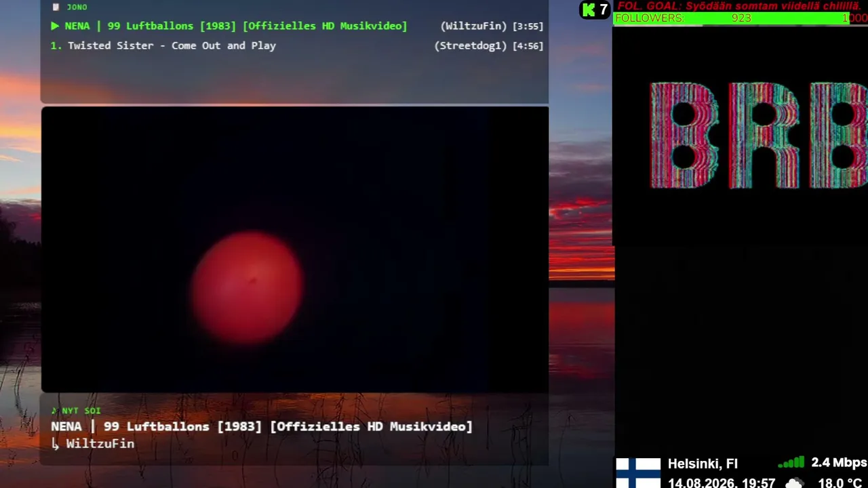This screenshot has height=488, width=868.
Task: Click the 'FOLLOWERS:' label
Action: [x=650, y=18]
